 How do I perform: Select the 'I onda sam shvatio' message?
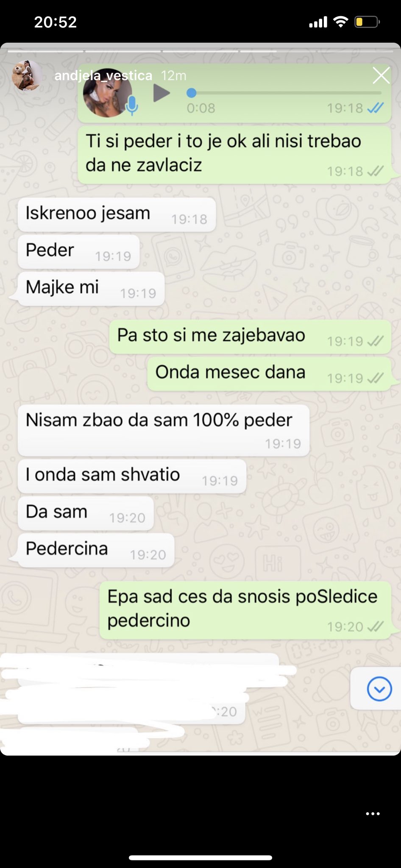tap(132, 476)
